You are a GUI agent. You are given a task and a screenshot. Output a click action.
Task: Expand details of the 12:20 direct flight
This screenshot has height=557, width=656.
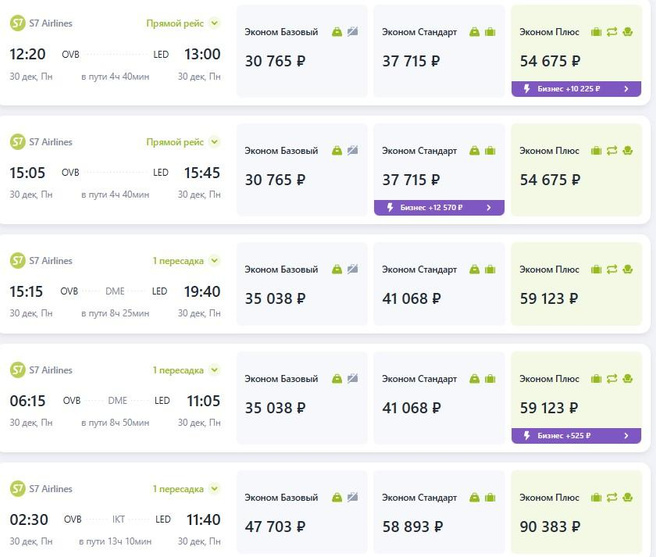pos(214,22)
